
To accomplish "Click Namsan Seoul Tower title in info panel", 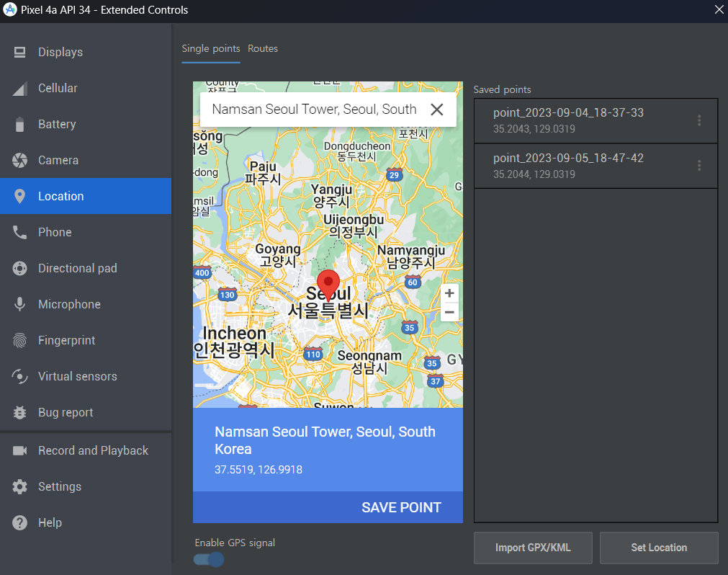I will [325, 440].
